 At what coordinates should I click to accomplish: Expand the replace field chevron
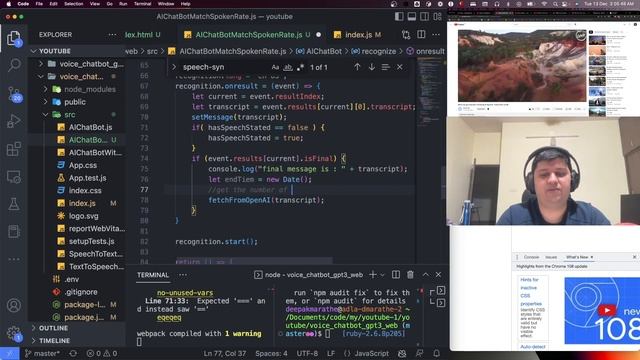point(174,67)
